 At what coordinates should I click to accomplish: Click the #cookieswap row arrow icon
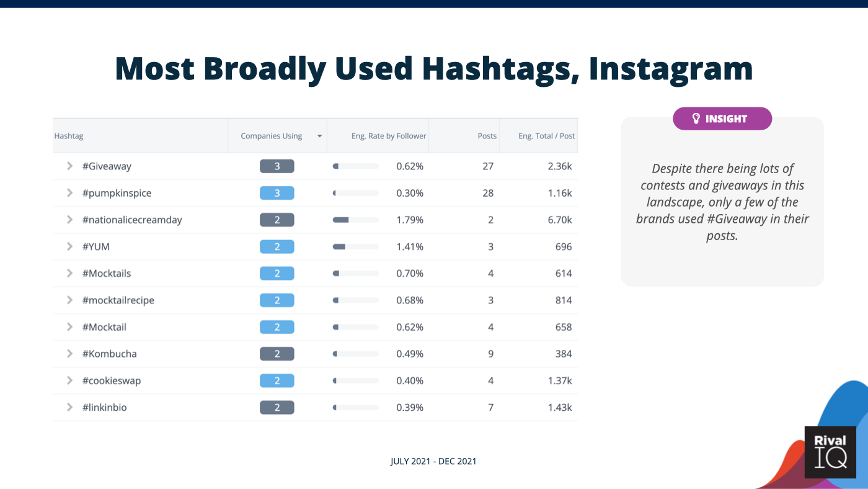point(70,380)
